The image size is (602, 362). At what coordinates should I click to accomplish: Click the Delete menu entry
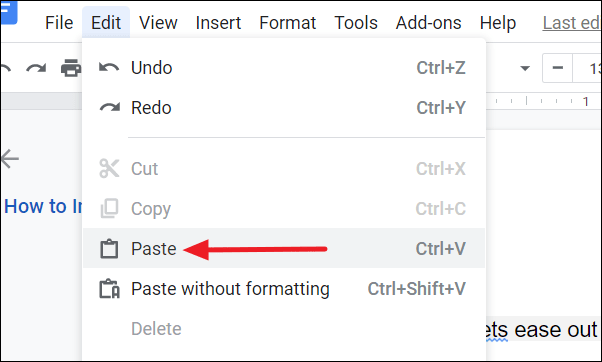[284, 329]
